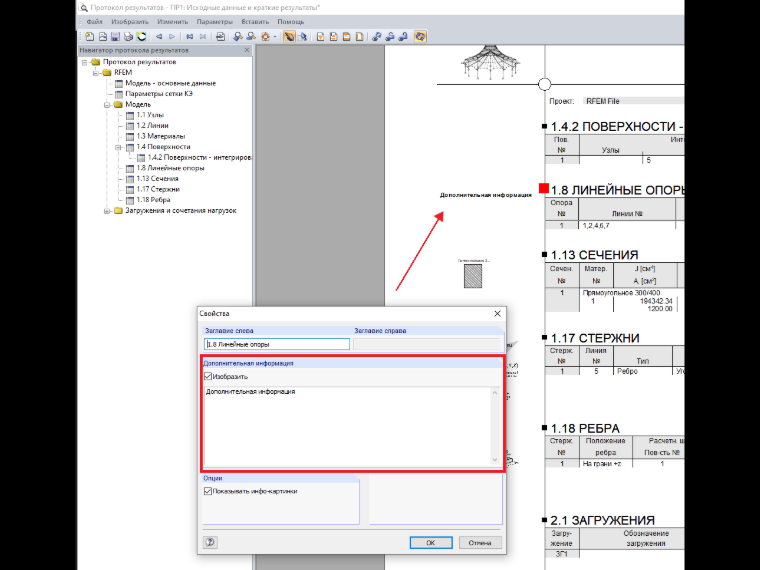760x570 pixels.
Task: Click the print protocol icon
Action: click(x=128, y=36)
